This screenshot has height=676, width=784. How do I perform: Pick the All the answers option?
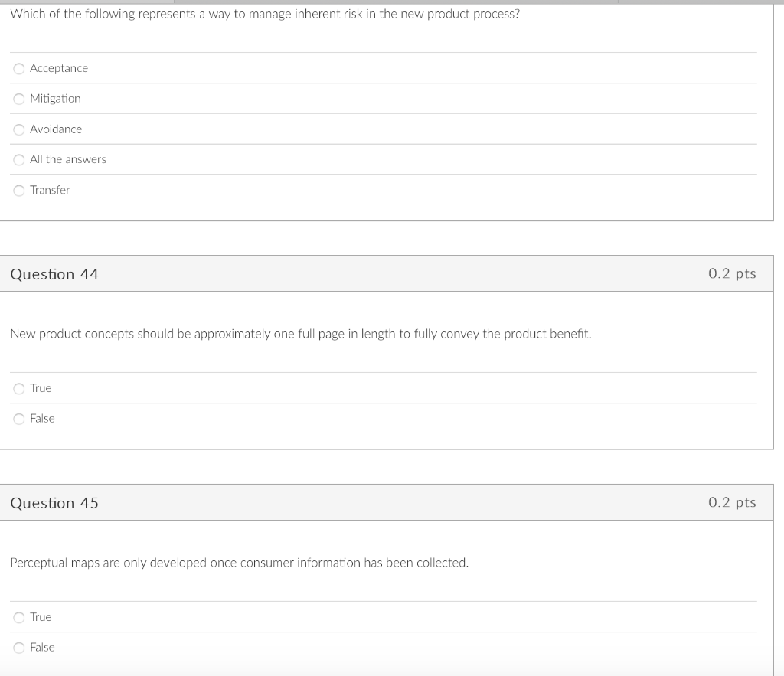click(x=18, y=159)
